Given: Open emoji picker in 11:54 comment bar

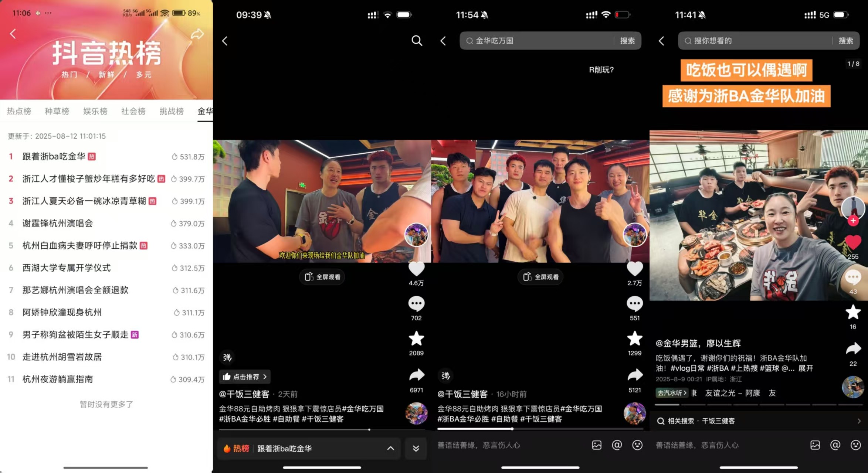Looking at the screenshot, I should pyautogui.click(x=637, y=445).
